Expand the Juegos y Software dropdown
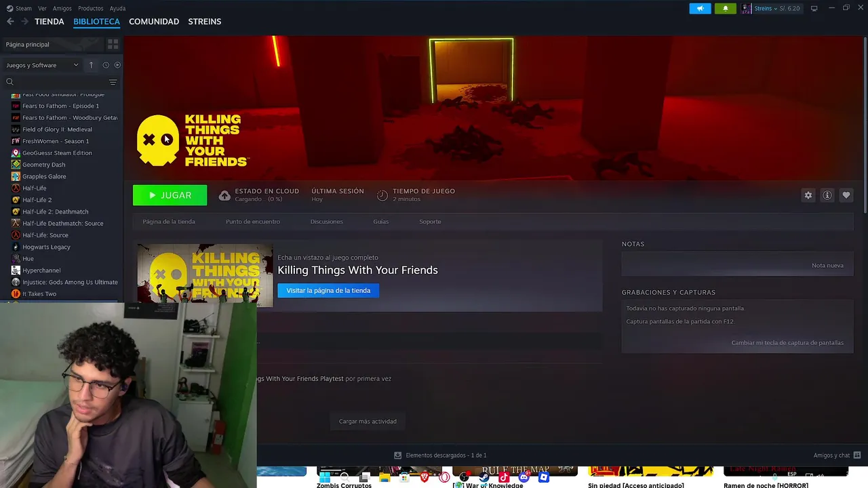Screen dimensions: 868x488 point(42,65)
